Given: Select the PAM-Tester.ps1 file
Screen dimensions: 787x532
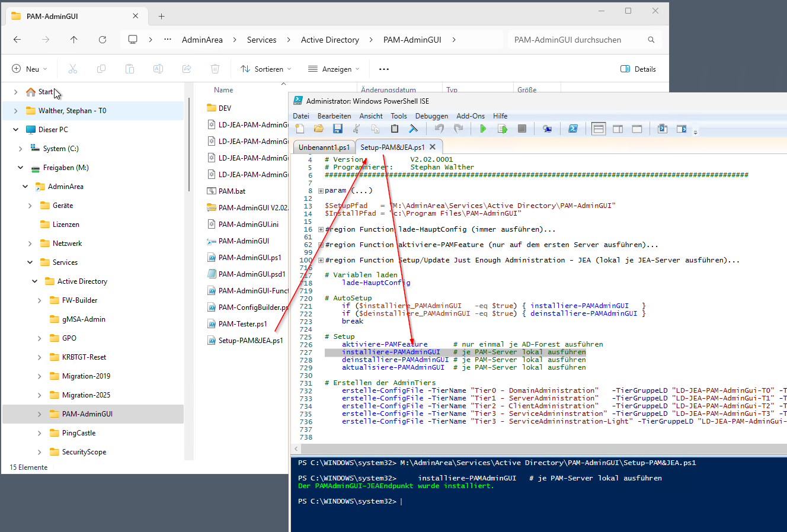Looking at the screenshot, I should click(x=243, y=324).
